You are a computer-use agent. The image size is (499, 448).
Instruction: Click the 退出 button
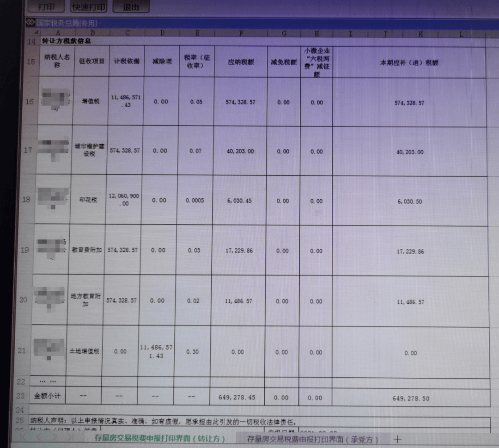(x=131, y=7)
